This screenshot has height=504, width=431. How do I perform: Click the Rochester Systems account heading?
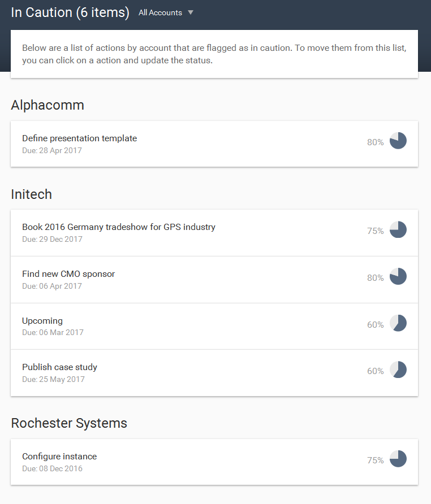click(x=69, y=423)
